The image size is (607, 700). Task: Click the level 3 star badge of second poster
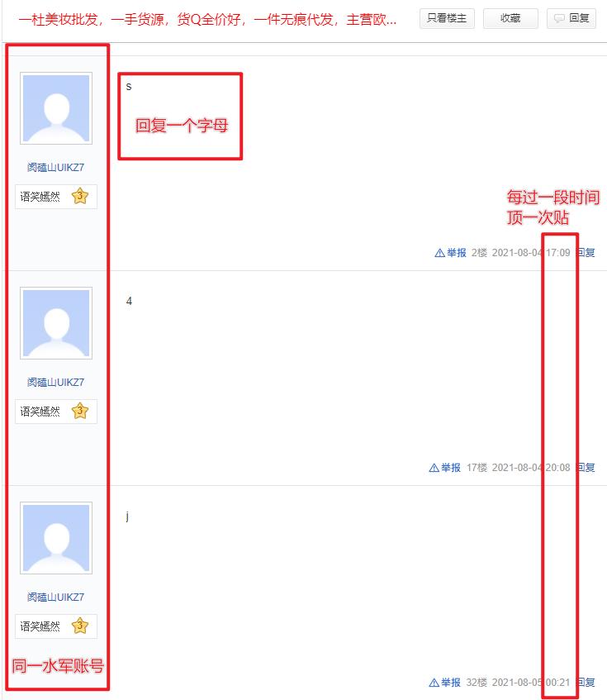(x=80, y=411)
